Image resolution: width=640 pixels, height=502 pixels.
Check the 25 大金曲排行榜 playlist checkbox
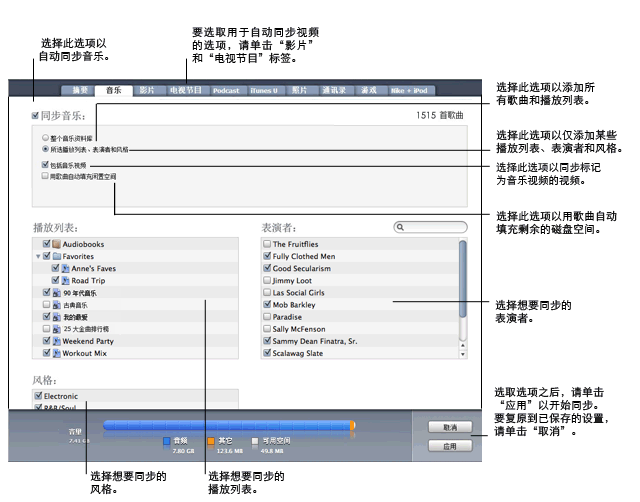coord(47,329)
